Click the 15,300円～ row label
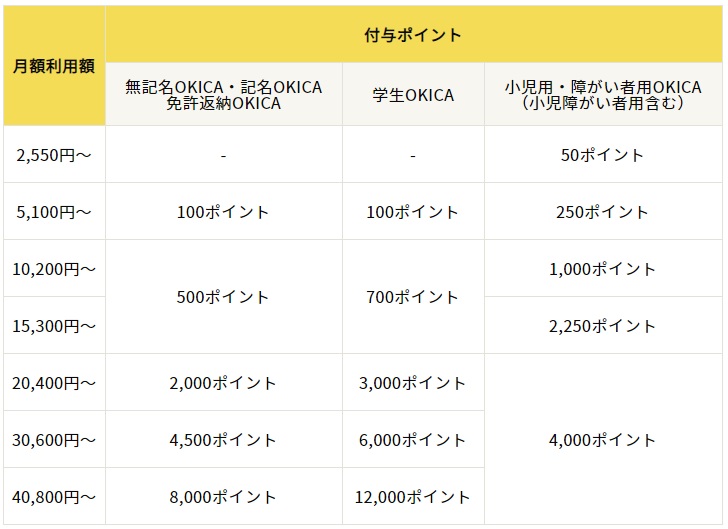728x529 pixels. click(x=54, y=326)
